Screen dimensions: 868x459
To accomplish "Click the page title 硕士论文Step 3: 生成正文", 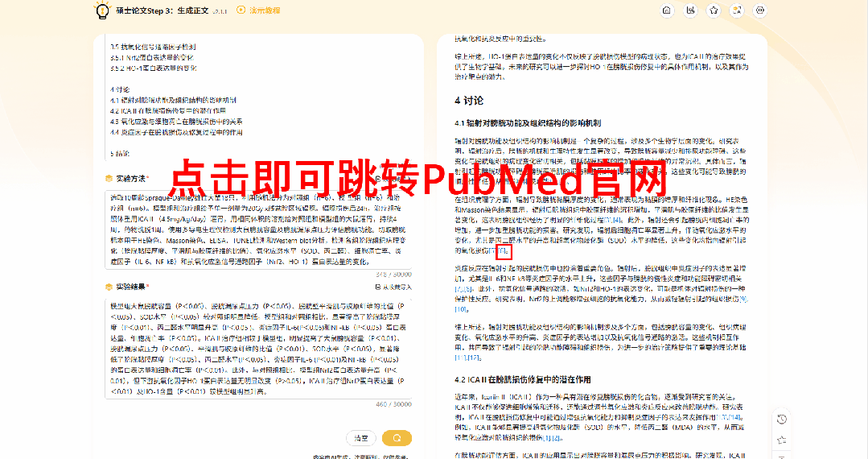I will [x=162, y=10].
